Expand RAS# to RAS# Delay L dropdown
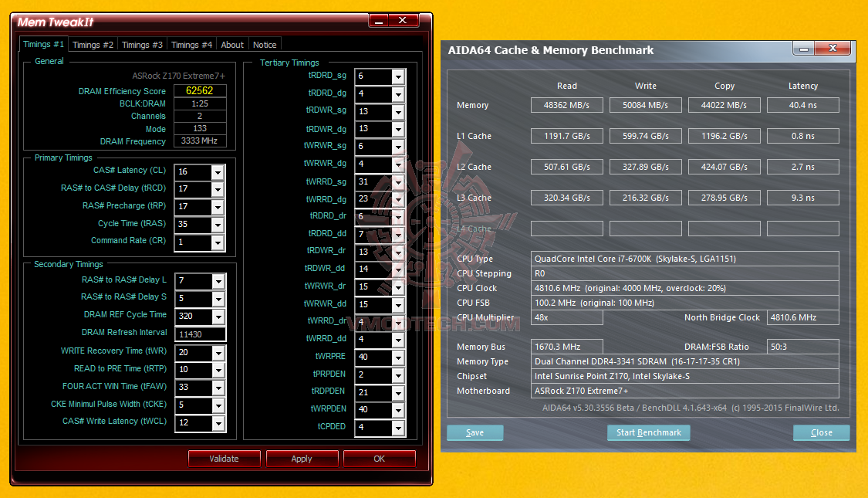Screen dimensions: 868x498 [218, 281]
